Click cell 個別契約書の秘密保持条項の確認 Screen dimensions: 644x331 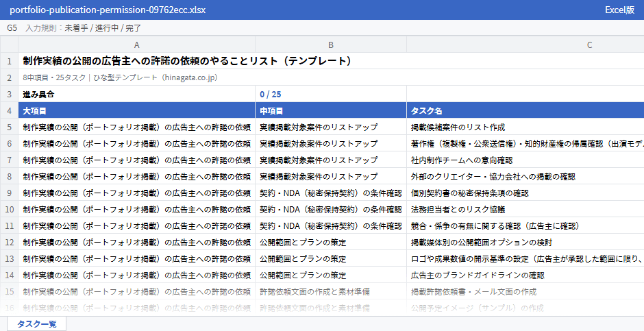click(525, 193)
